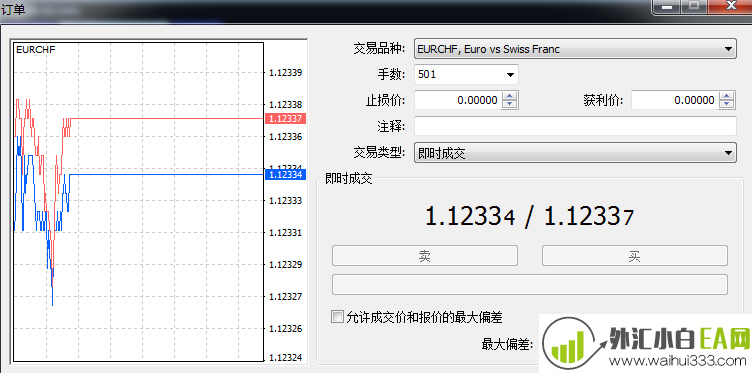The width and height of the screenshot is (752, 373).
Task: Decrease the 止损价 value with down arrow
Action: tap(510, 104)
